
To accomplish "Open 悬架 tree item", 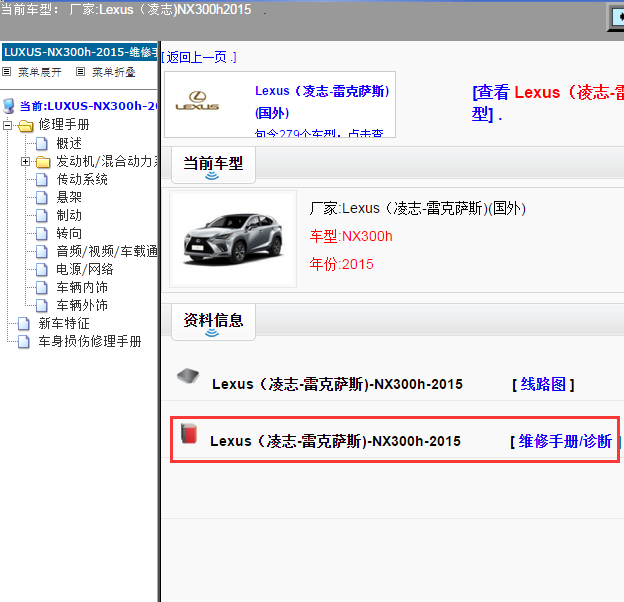I will click(69, 198).
